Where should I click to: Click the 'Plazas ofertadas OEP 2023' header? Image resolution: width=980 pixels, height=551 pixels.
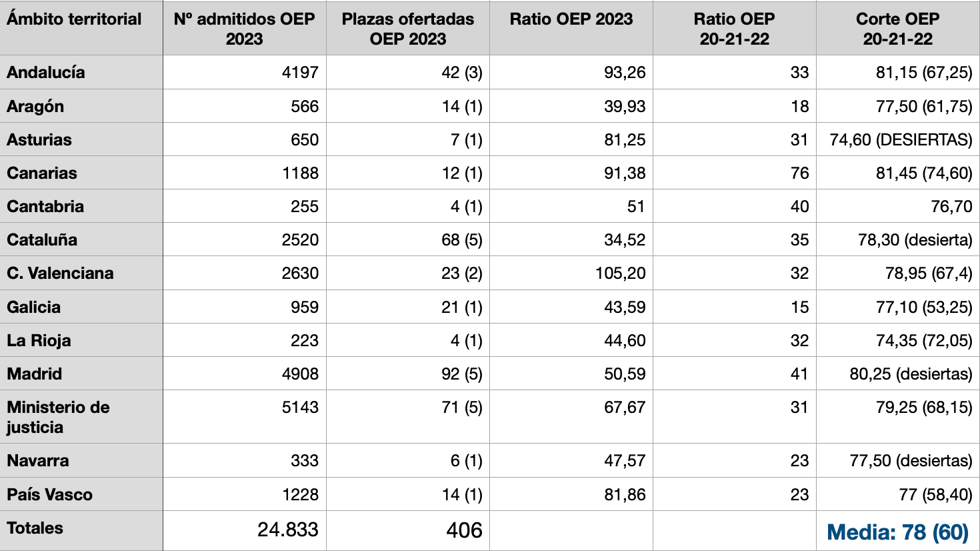(x=407, y=29)
